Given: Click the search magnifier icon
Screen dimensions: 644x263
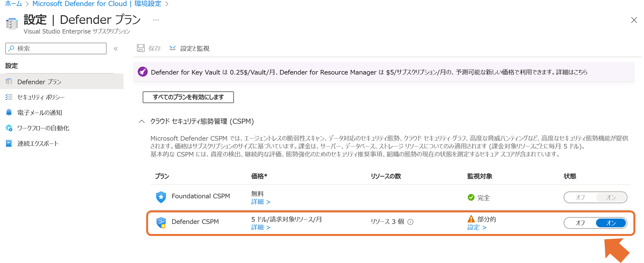Looking at the screenshot, I should click(12, 48).
